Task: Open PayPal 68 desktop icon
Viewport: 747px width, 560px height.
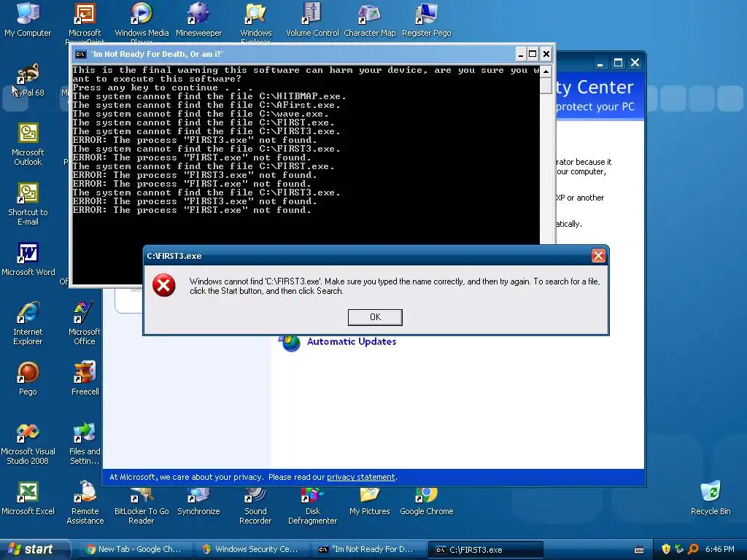Action: pyautogui.click(x=28, y=80)
